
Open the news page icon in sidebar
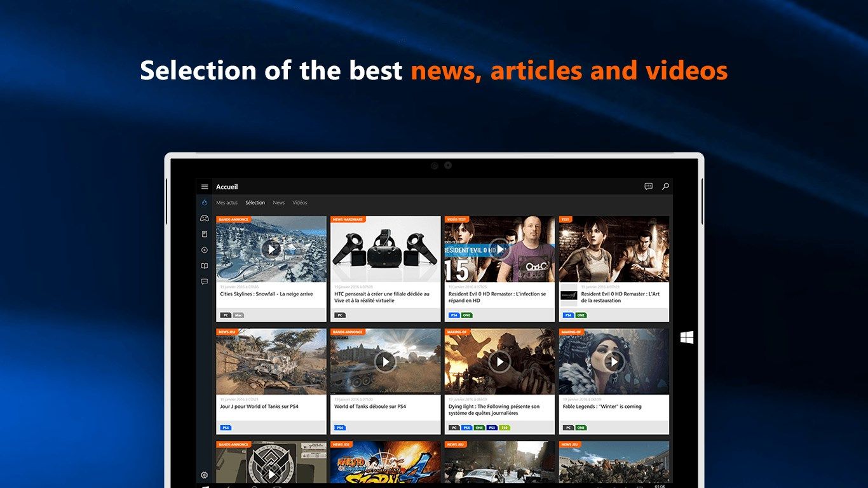click(x=205, y=234)
